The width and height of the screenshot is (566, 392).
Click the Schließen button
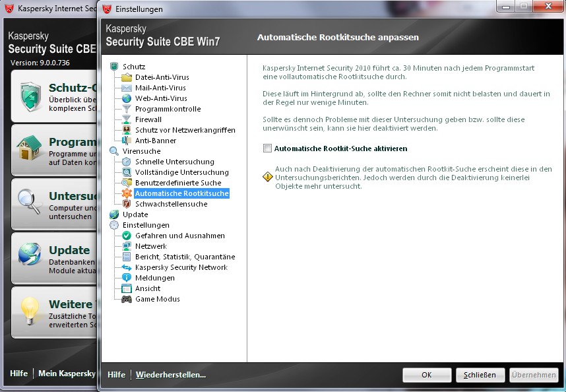pyautogui.click(x=480, y=375)
